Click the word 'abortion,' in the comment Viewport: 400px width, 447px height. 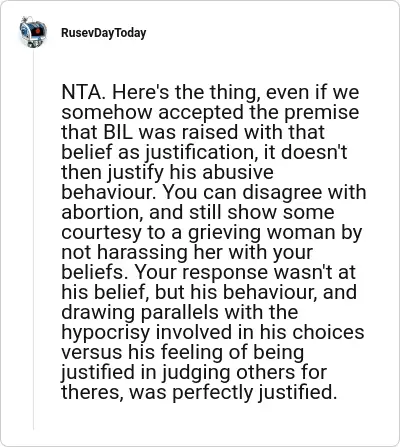tap(103, 212)
